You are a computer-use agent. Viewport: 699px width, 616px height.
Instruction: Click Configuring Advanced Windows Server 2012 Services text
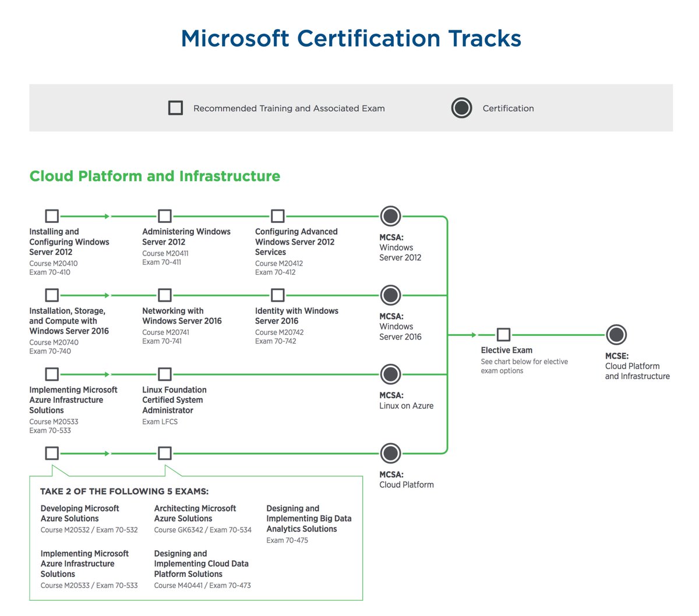(296, 242)
